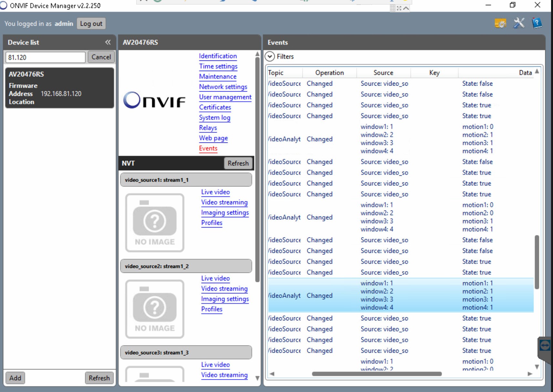This screenshot has width=553, height=392.
Task: Expand the Filters section
Action: pyautogui.click(x=270, y=57)
